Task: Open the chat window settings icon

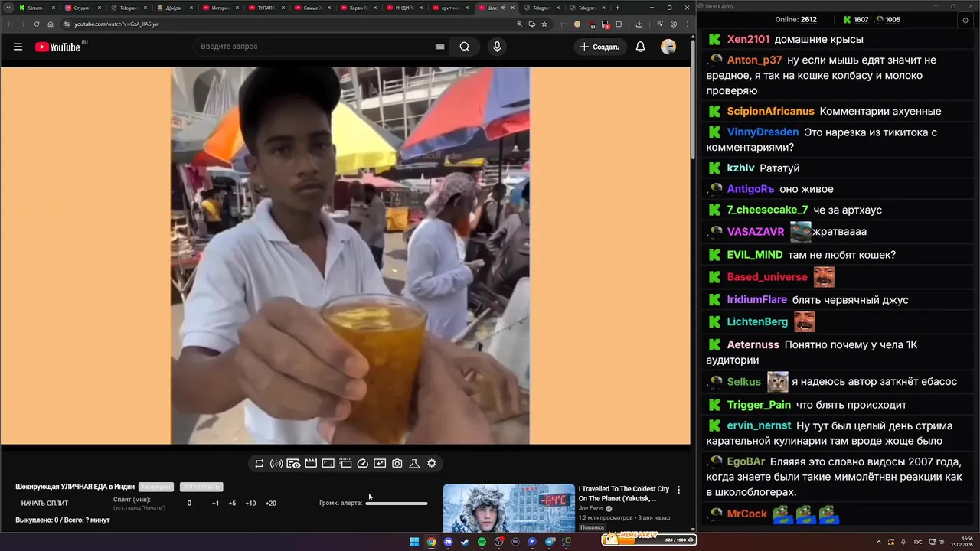Action: (x=965, y=21)
